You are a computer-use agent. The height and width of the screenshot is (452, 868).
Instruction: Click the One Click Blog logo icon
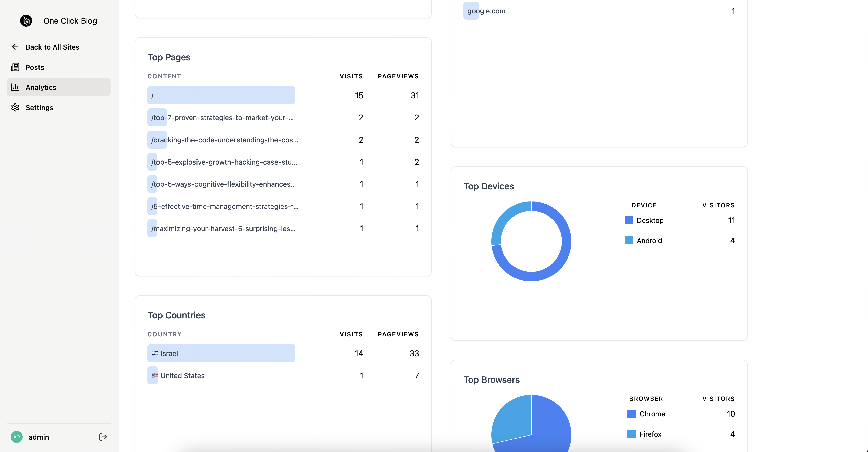pyautogui.click(x=26, y=21)
